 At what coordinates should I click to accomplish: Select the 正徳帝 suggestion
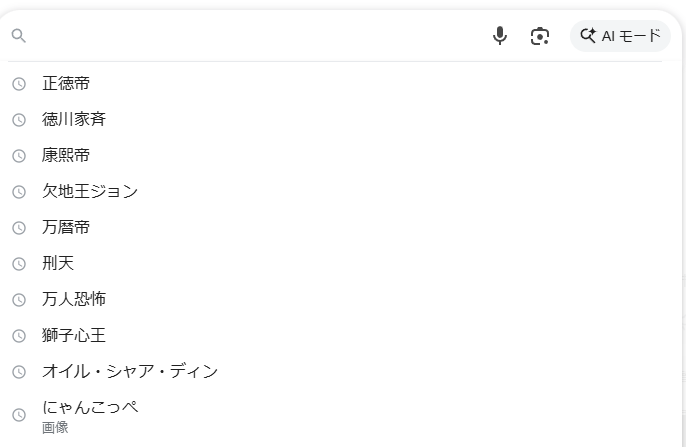click(x=66, y=84)
